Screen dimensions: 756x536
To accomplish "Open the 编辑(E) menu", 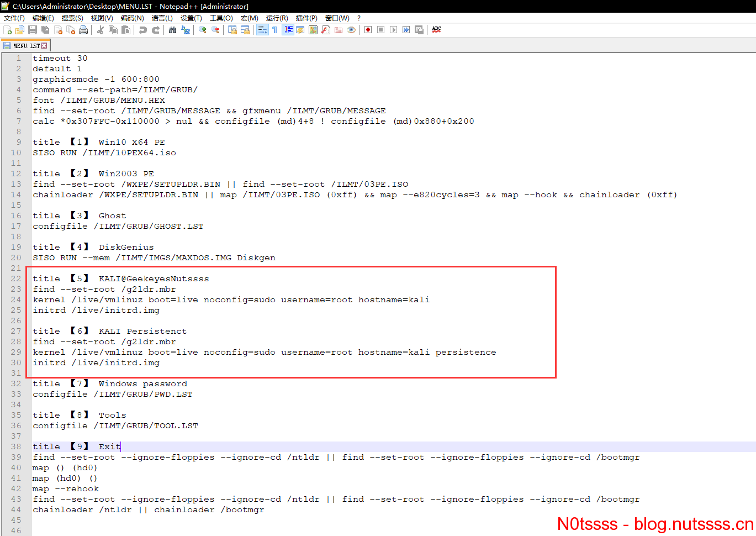I will pyautogui.click(x=43, y=18).
